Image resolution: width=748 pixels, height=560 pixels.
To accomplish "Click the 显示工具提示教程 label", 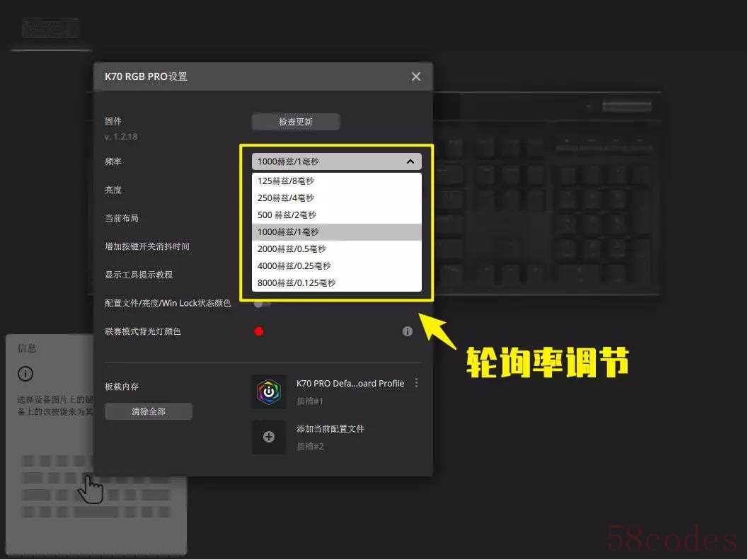I will point(139,275).
